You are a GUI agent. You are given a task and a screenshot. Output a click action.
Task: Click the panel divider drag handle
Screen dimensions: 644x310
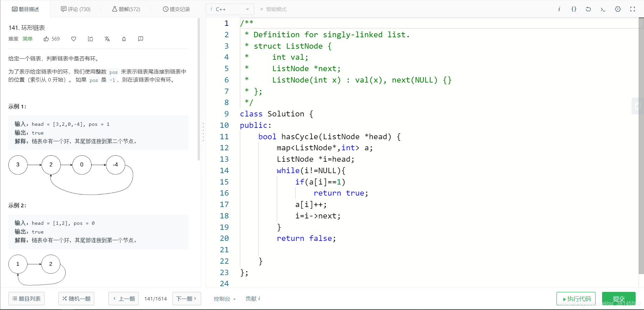(x=203, y=132)
